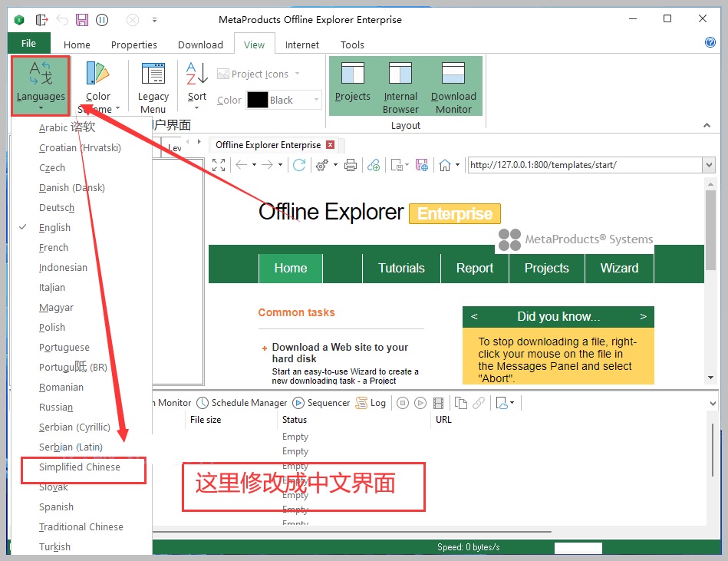The image size is (728, 561).
Task: Click the chain link icon in bottom toolbar
Action: [479, 403]
